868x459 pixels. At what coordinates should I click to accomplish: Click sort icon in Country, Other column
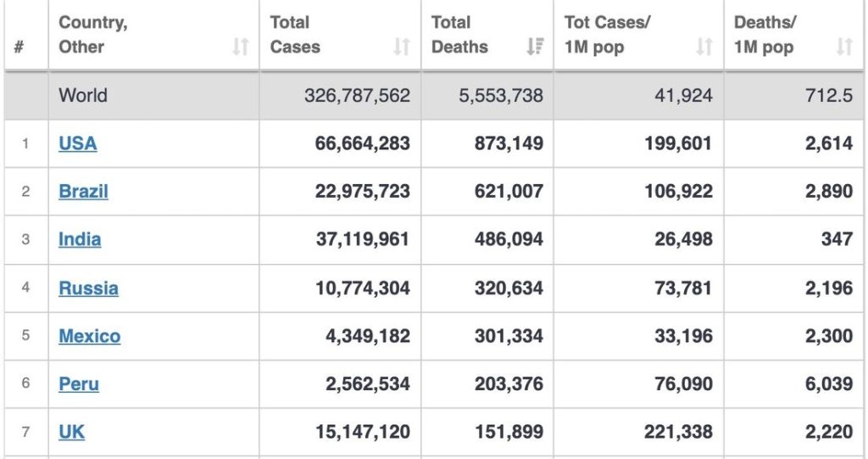(x=241, y=48)
